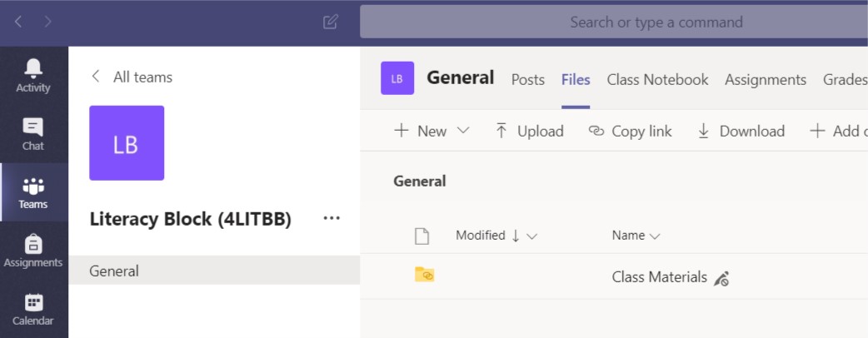Click the forward navigation arrow
Screen dimensions: 868x338
48,22
